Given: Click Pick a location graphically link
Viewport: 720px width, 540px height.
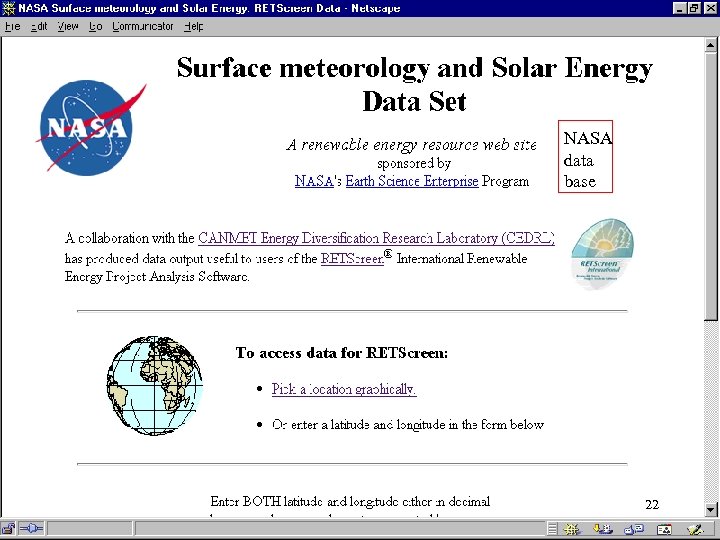Looking at the screenshot, I should pos(344,389).
